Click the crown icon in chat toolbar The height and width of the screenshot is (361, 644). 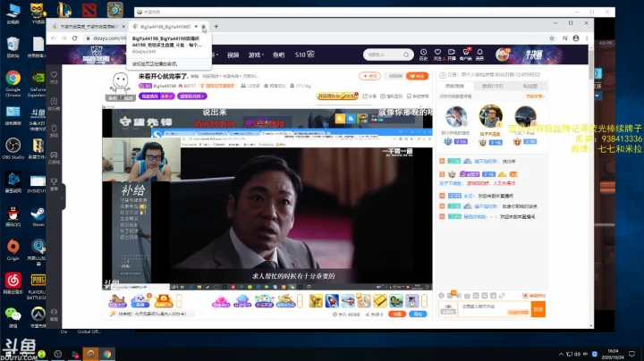tap(467, 296)
